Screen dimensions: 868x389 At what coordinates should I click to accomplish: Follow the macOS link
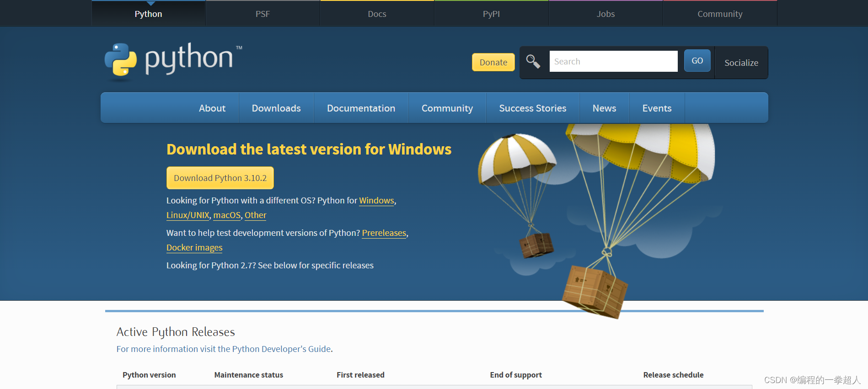(x=227, y=215)
